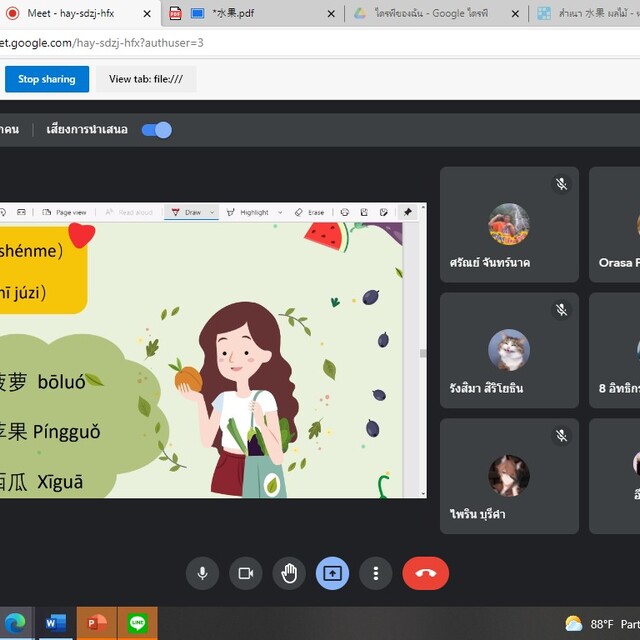Viewport: 640px width, 640px height.
Task: Select the Erase tool in PDF toolbar
Action: pos(309,212)
